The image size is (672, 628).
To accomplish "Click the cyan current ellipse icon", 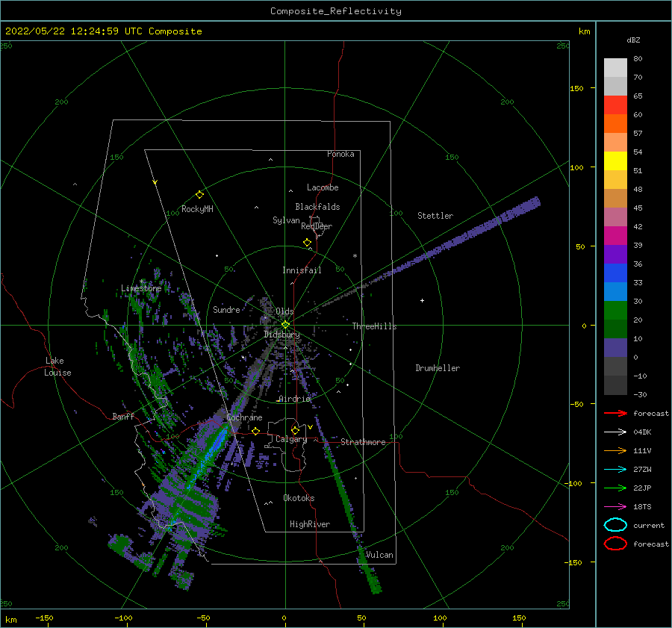I will 615,525.
